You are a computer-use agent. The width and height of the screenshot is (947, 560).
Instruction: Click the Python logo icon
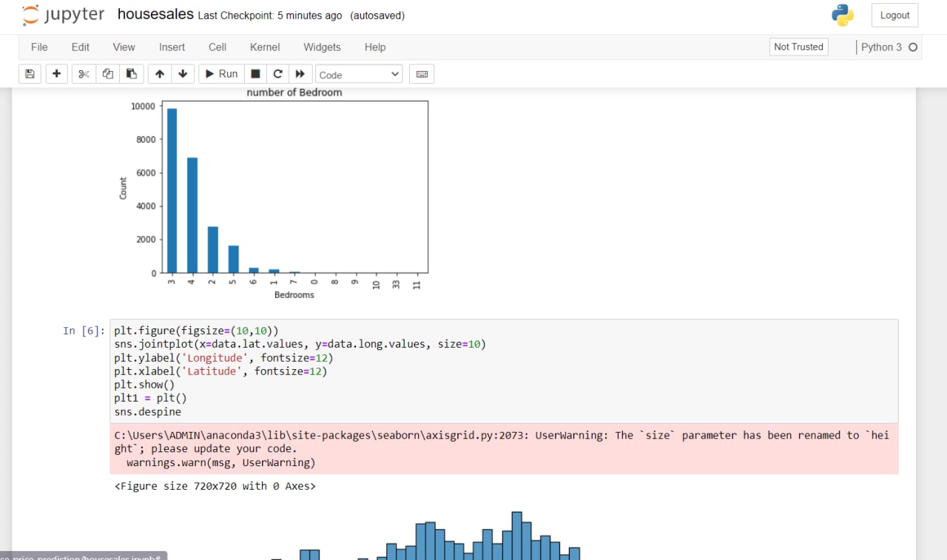843,16
